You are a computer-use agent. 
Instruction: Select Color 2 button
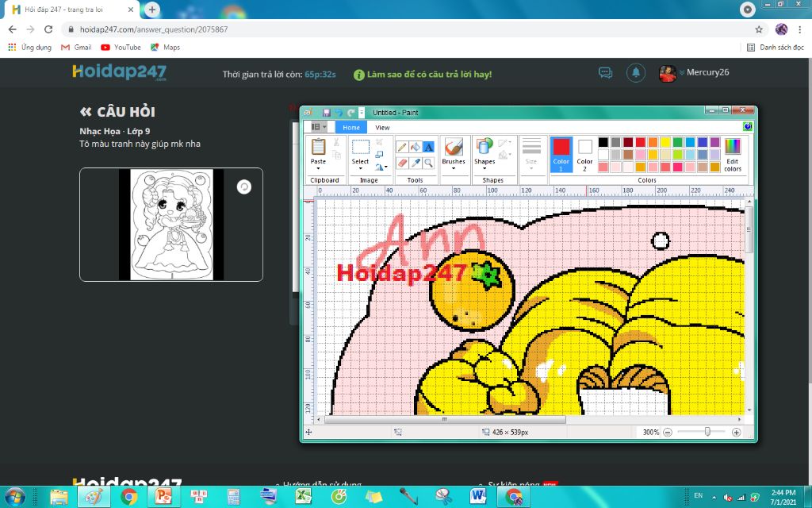(584, 155)
